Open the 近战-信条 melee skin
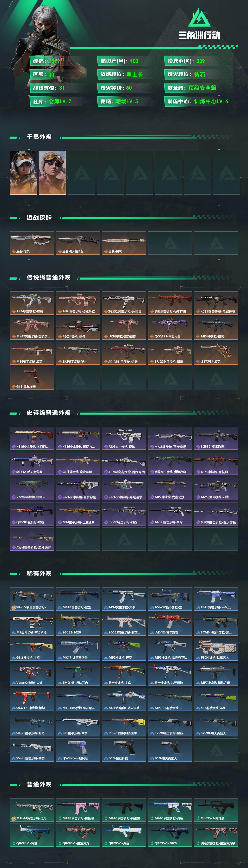Screen dimensions: 248x868 click(x=32, y=243)
